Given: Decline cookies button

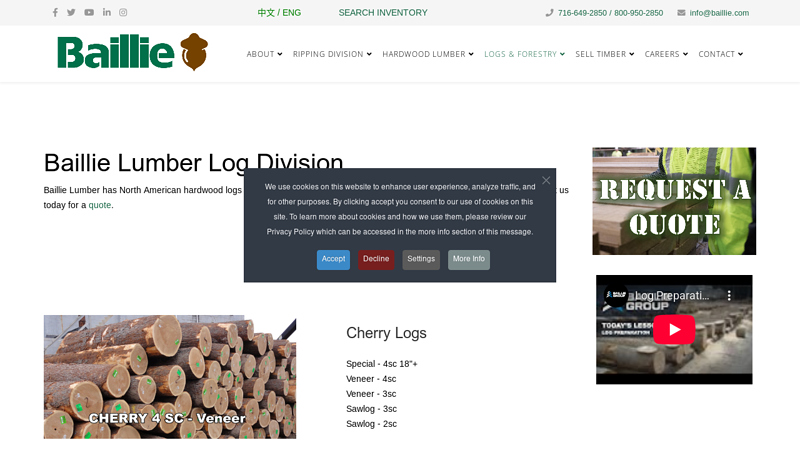Looking at the screenshot, I should point(376,260).
